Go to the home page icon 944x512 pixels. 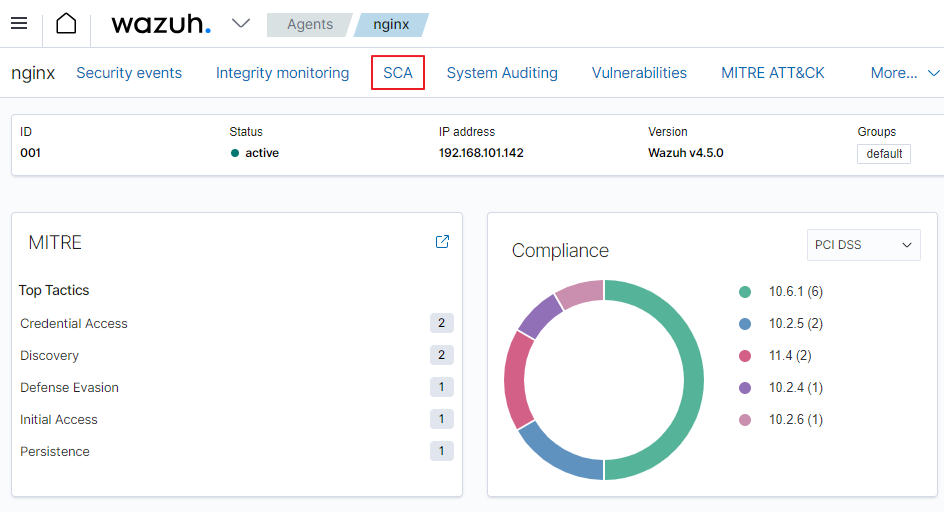[x=66, y=24]
